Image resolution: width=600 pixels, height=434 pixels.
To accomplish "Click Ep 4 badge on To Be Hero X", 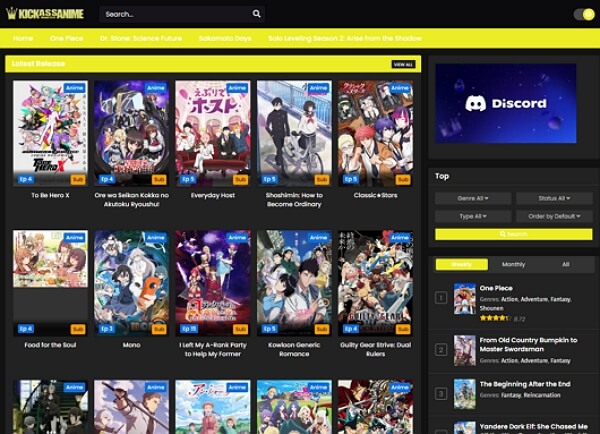I will [x=26, y=179].
